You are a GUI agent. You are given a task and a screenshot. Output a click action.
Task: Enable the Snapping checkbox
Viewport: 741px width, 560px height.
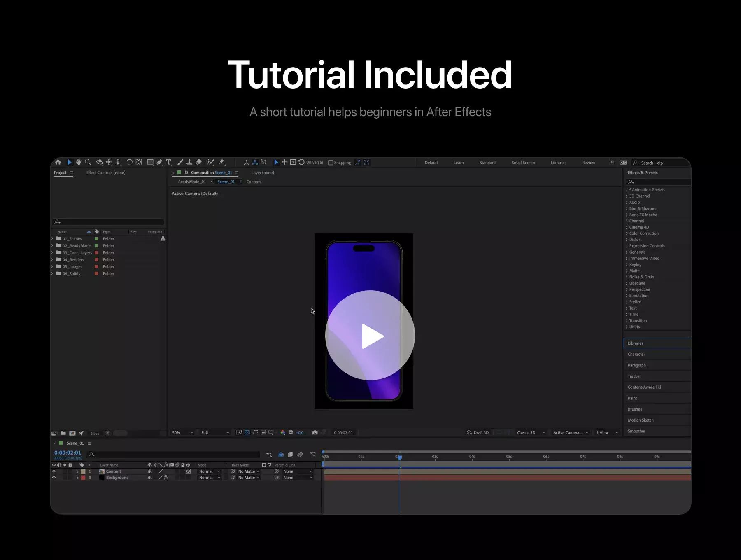click(331, 163)
